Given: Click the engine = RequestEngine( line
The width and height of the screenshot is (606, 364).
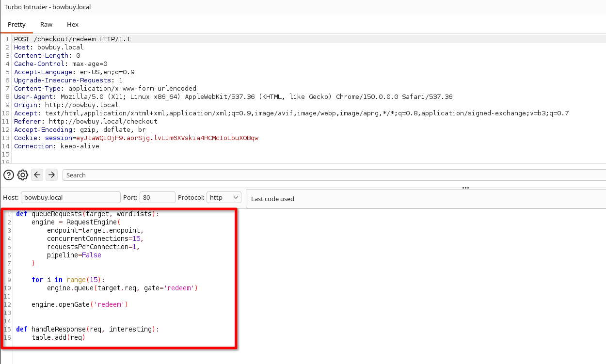Looking at the screenshot, I should [76, 222].
